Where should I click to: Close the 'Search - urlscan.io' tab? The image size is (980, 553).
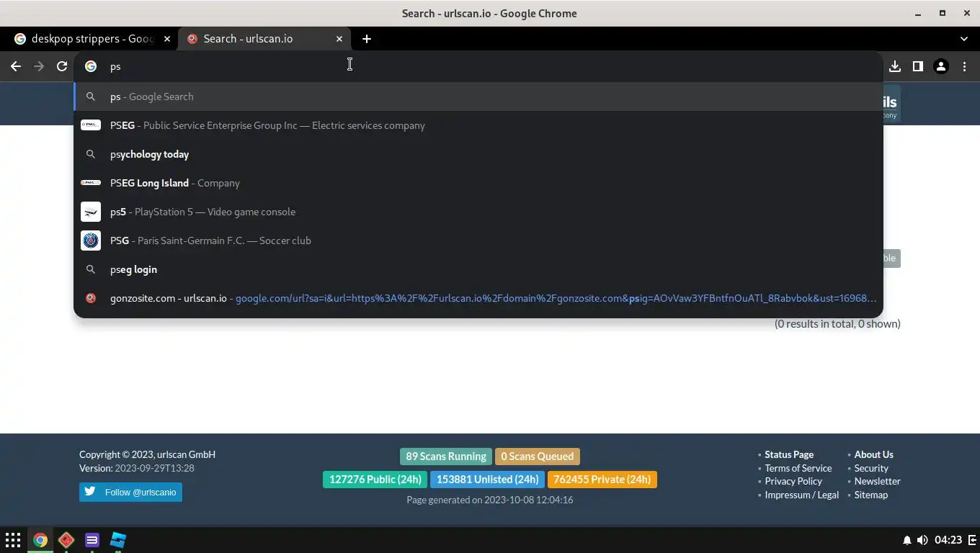(339, 39)
